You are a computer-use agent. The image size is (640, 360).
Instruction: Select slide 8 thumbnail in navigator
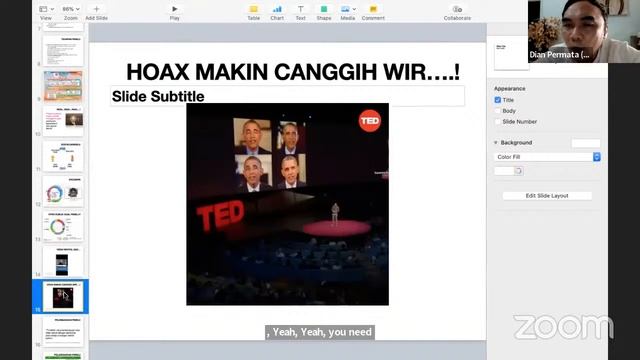[x=63, y=51]
